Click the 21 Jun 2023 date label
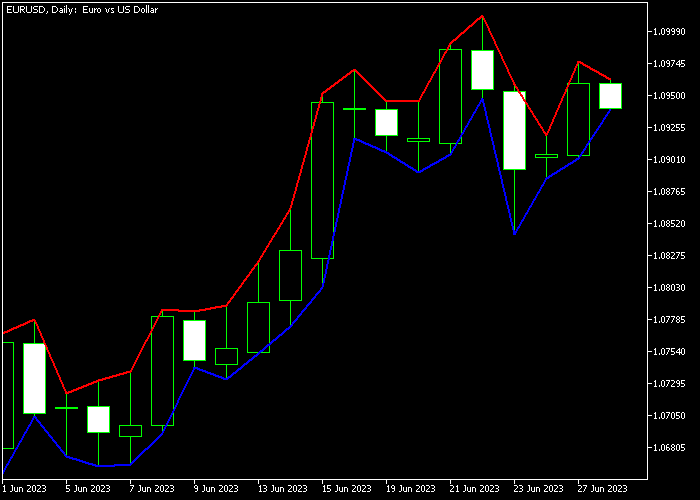Viewport: 700px width, 500px height. (x=474, y=489)
